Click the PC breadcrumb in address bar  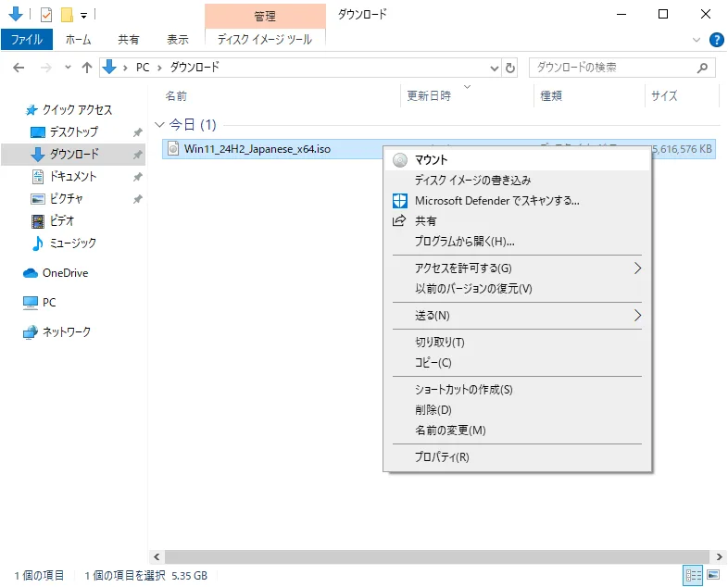(x=143, y=68)
